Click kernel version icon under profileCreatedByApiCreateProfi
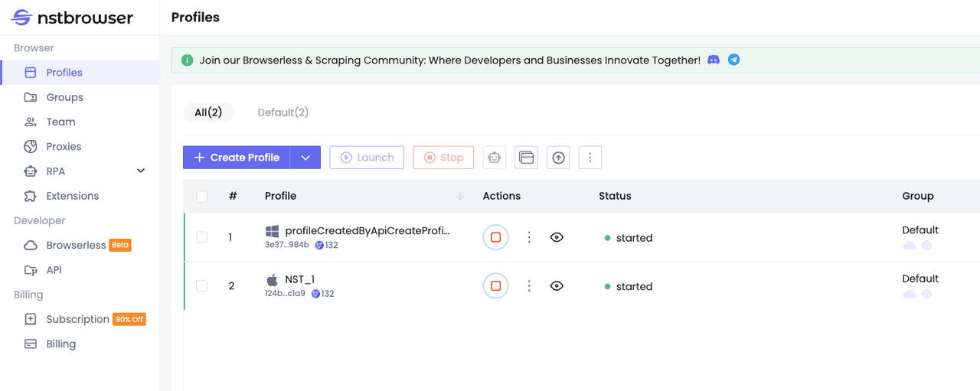This screenshot has width=980, height=391. [319, 246]
